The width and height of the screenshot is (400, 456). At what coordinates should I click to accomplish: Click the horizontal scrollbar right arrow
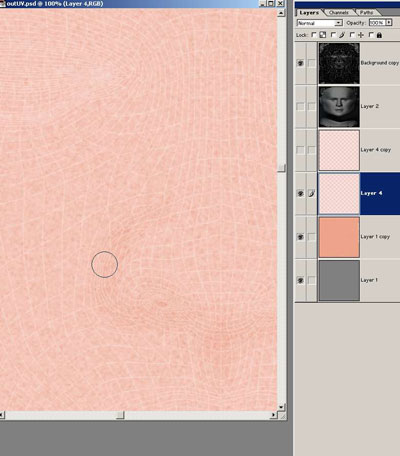click(x=274, y=415)
